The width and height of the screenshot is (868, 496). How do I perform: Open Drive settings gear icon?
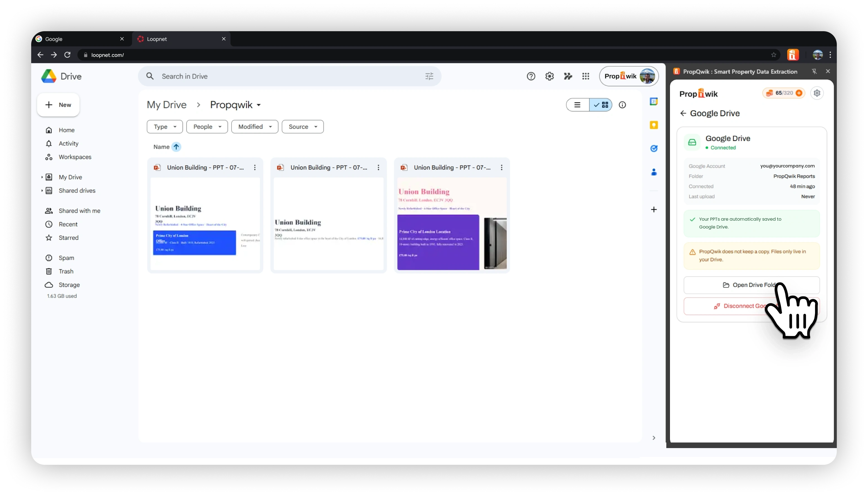click(549, 76)
